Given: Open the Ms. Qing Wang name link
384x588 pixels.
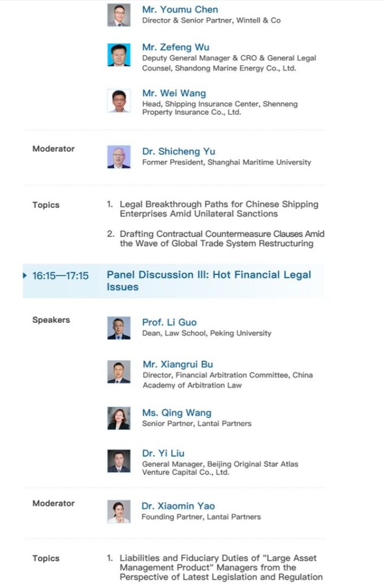Looking at the screenshot, I should coord(177,413).
